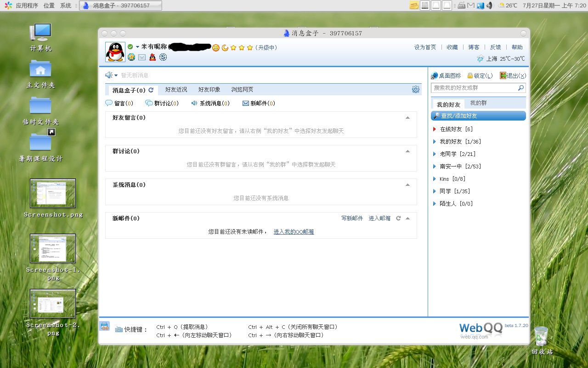Open message box settings gear

click(x=416, y=89)
